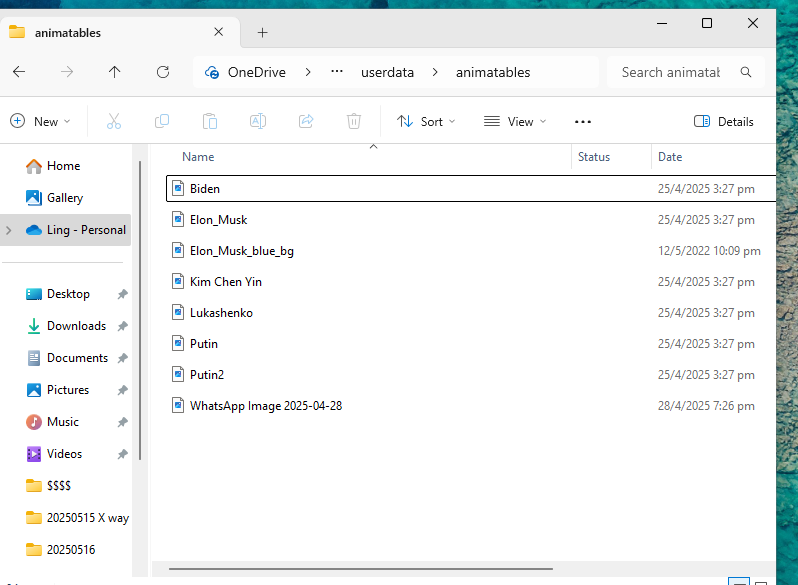Image resolution: width=798 pixels, height=585 pixels.
Task: Click the date 28/4/2025 7:26 pm
Action: 706,406
